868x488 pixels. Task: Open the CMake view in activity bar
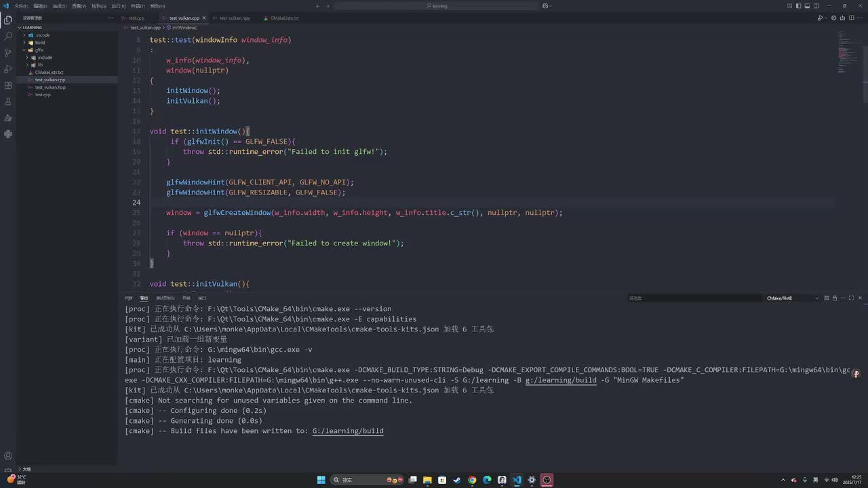pos(8,117)
